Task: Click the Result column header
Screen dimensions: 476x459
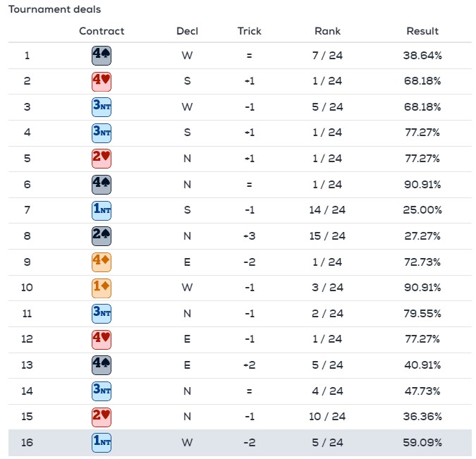Action: point(422,31)
